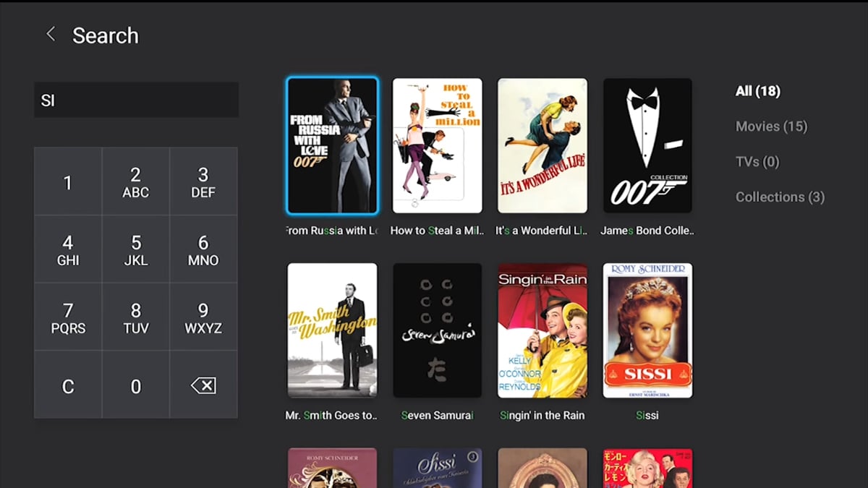Tap the 8 TUV key
This screenshot has width=868, height=488.
[x=135, y=317]
